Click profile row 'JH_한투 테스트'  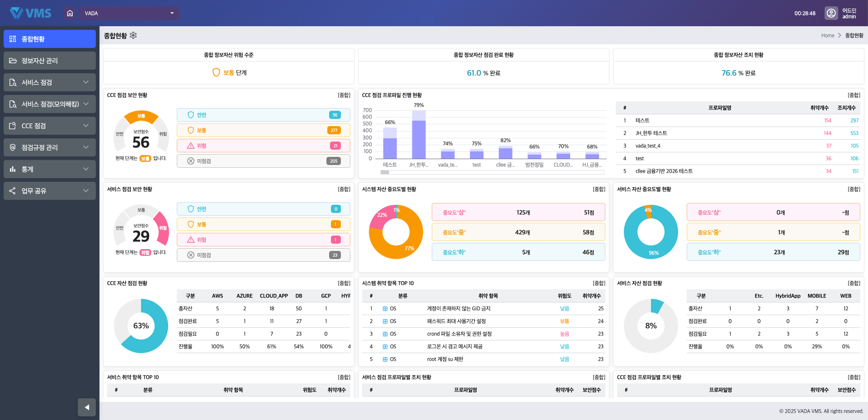(738, 133)
